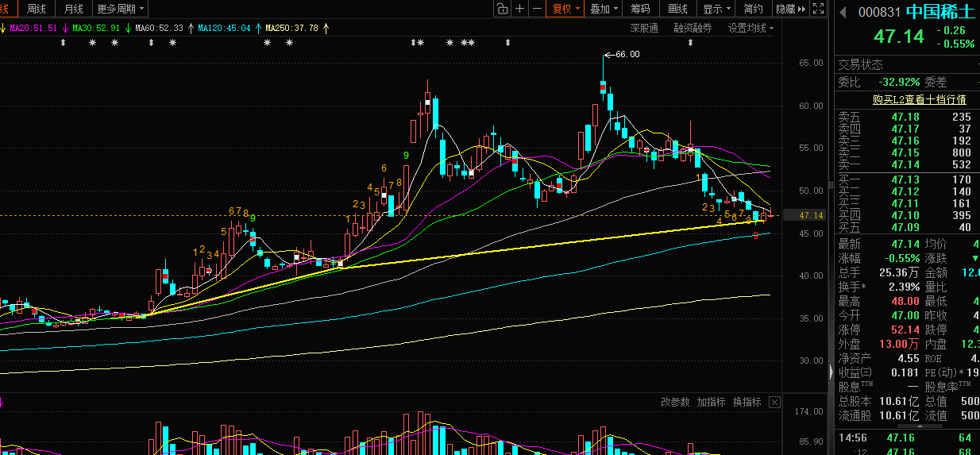Screen dimensions: 980x455
Task: Toggle the 筹码 chip distribution view
Action: 640,9
